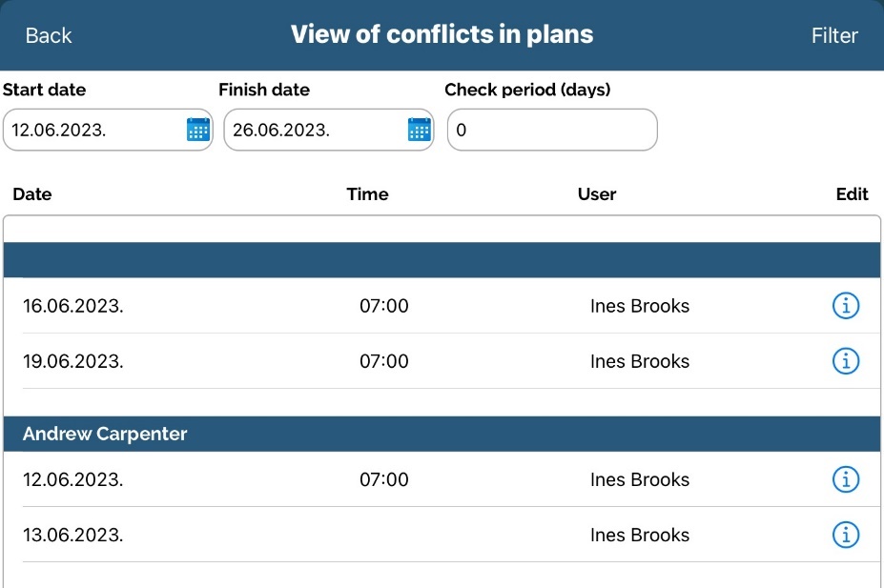Go Back to previous screen
The image size is (884, 588).
(49, 35)
